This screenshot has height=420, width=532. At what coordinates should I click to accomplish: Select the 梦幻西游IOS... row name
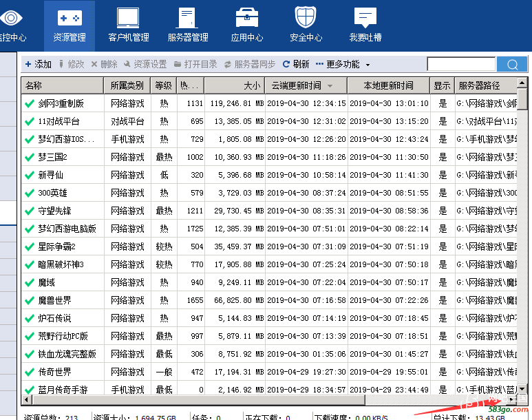pos(66,139)
